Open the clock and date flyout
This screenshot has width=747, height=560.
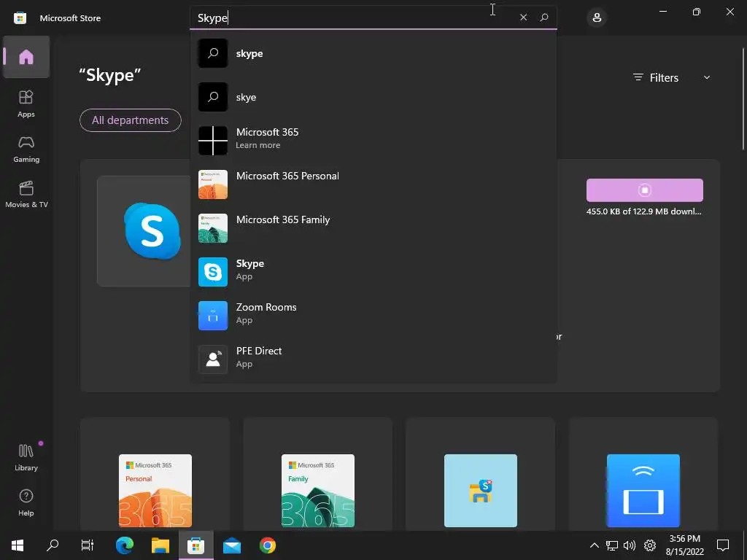pyautogui.click(x=684, y=545)
